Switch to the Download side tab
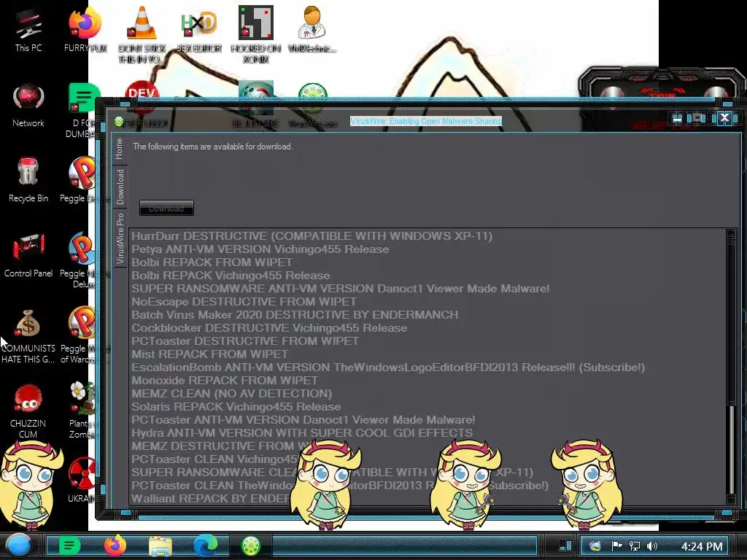This screenshot has height=560, width=747. pos(120,187)
